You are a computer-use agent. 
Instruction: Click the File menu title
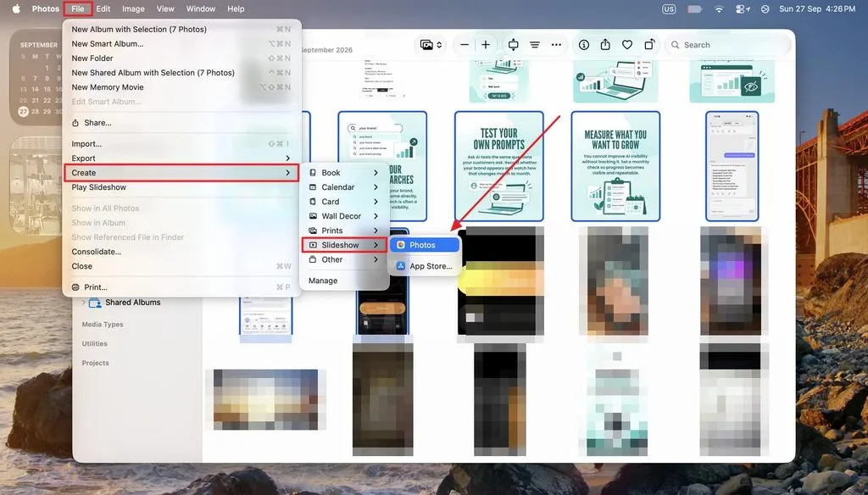78,8
